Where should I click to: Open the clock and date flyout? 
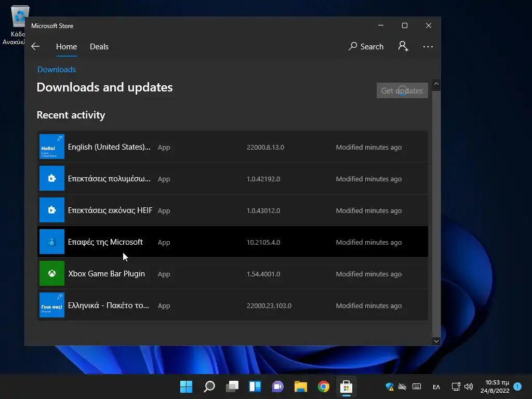495,387
